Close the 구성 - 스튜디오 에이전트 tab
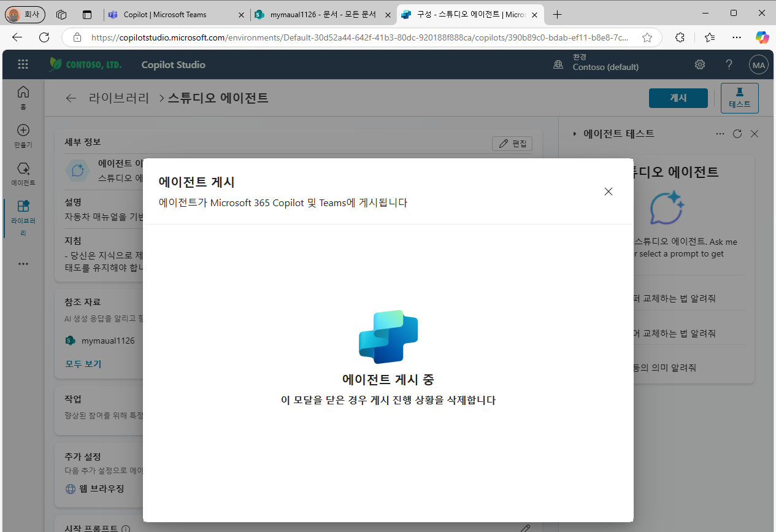Screen dimensions: 776x532 coord(534,14)
